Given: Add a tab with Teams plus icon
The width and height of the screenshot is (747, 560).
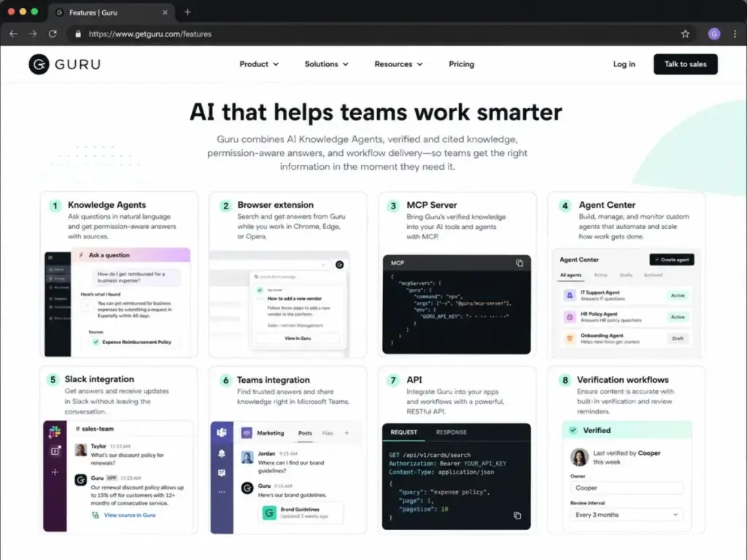Looking at the screenshot, I should (347, 433).
